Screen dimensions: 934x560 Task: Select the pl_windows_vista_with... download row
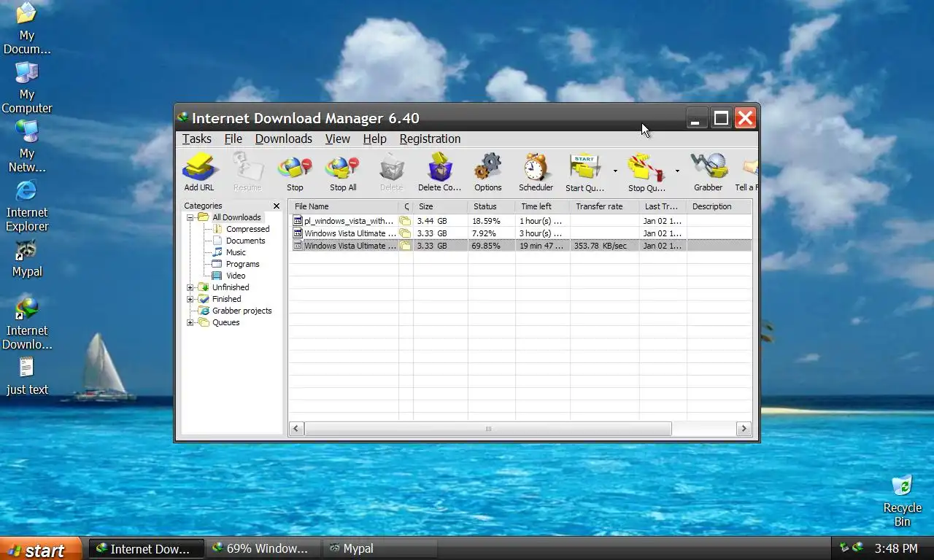click(x=520, y=221)
